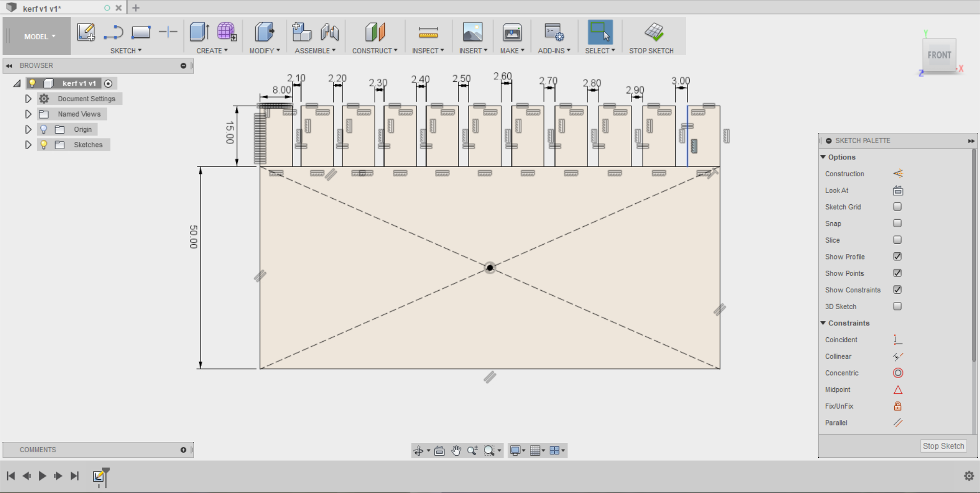This screenshot has height=493, width=980.
Task: Open the INSPECT menu
Action: pyautogui.click(x=428, y=51)
